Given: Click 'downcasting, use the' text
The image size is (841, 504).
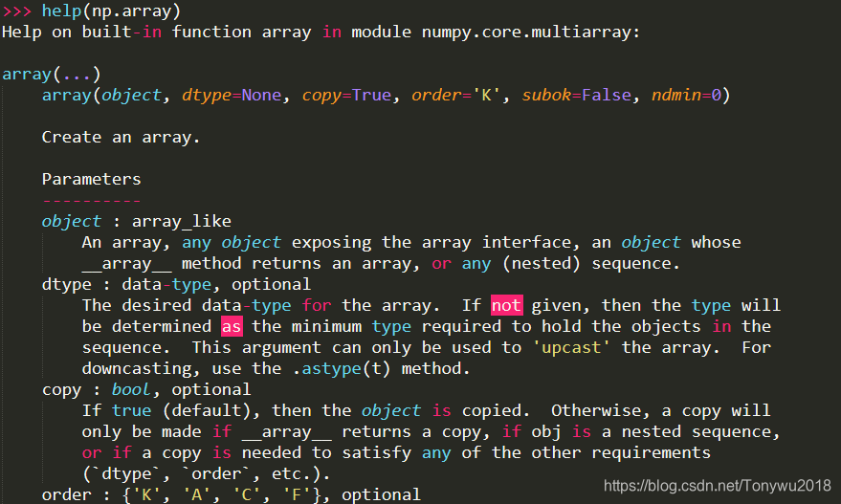Looking at the screenshot, I should (181, 368).
